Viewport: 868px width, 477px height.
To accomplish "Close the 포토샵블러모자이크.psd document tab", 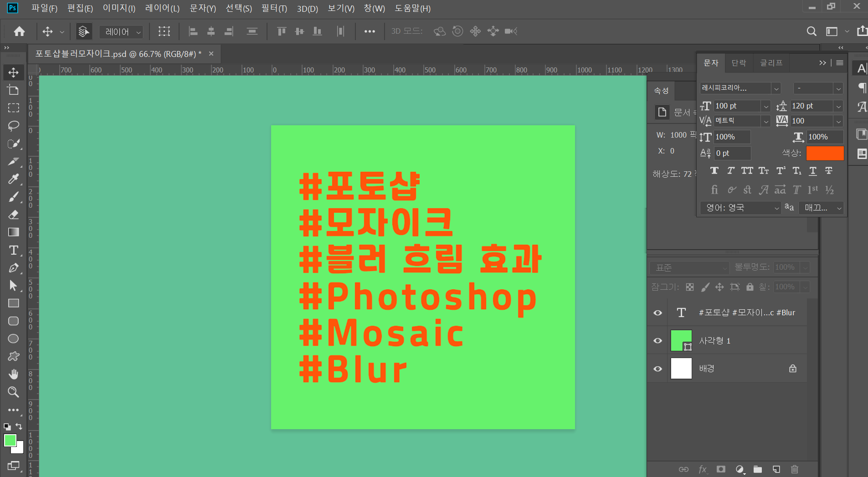I will [x=211, y=54].
